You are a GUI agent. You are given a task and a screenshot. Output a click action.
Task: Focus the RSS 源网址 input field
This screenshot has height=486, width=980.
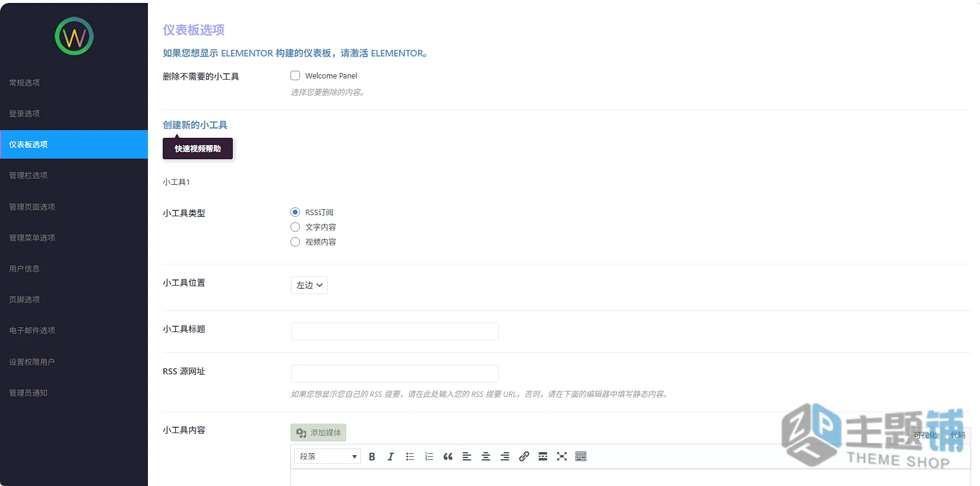395,374
